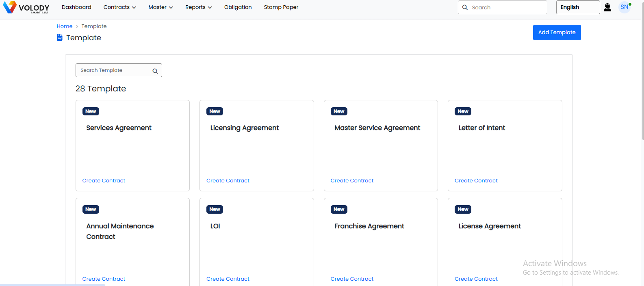Open the Licensing Agreement template title
The width and height of the screenshot is (644, 286).
pyautogui.click(x=245, y=128)
